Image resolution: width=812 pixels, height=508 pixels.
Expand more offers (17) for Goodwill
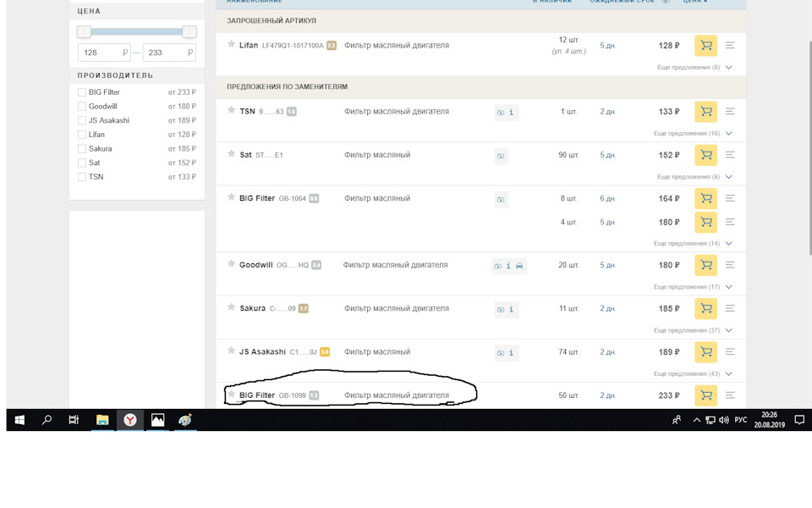pos(693,287)
